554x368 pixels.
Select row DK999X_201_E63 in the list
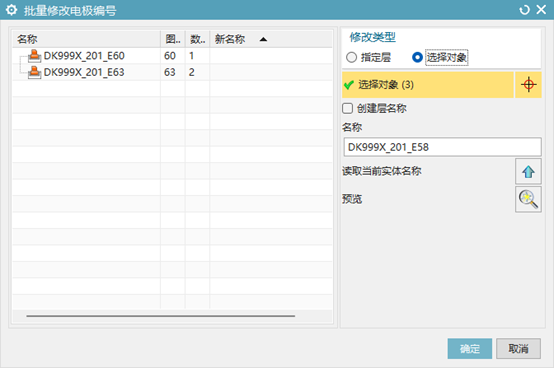172,72
